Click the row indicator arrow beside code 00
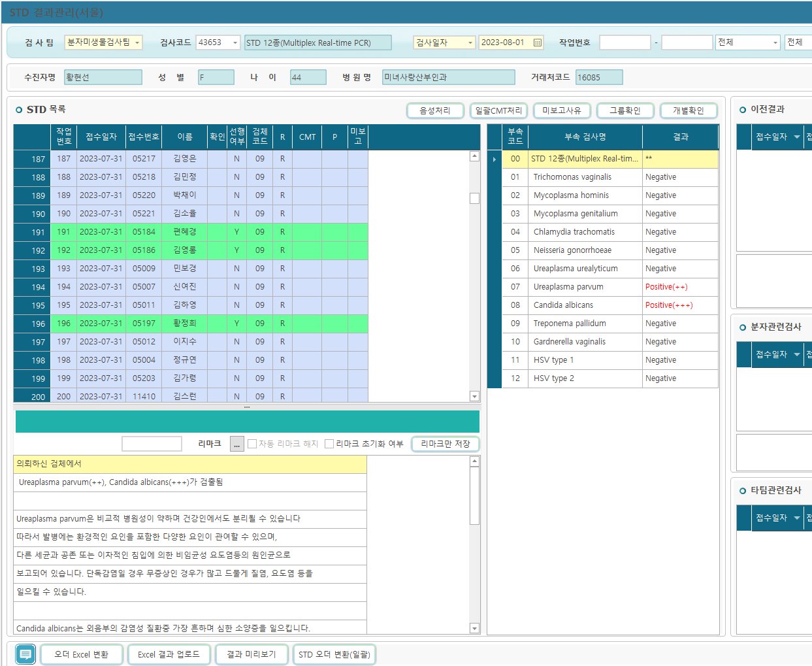812x666 pixels. (x=495, y=159)
